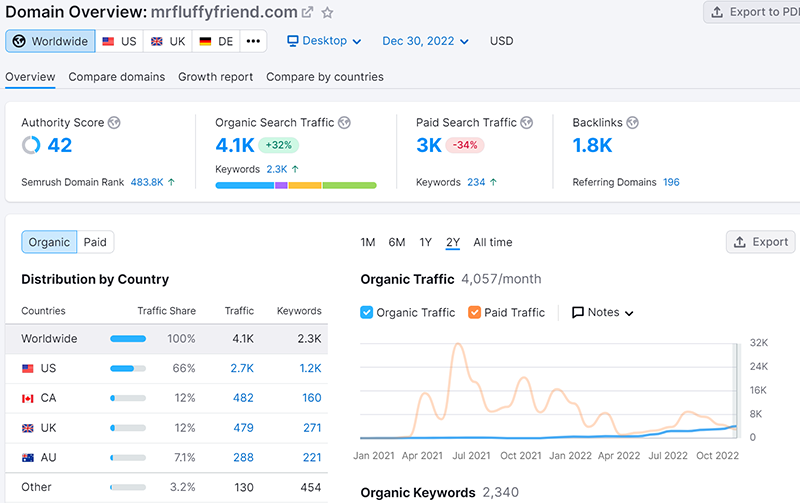Open the Overview tab
This screenshot has height=503, width=800.
coord(30,77)
